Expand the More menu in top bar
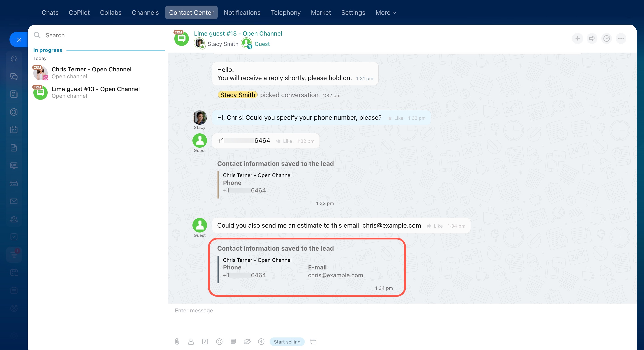Screen dimensions: 644x350 tap(386, 13)
